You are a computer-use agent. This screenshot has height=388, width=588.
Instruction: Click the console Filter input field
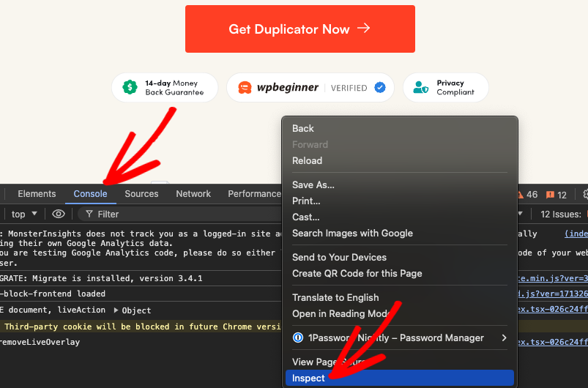point(180,214)
